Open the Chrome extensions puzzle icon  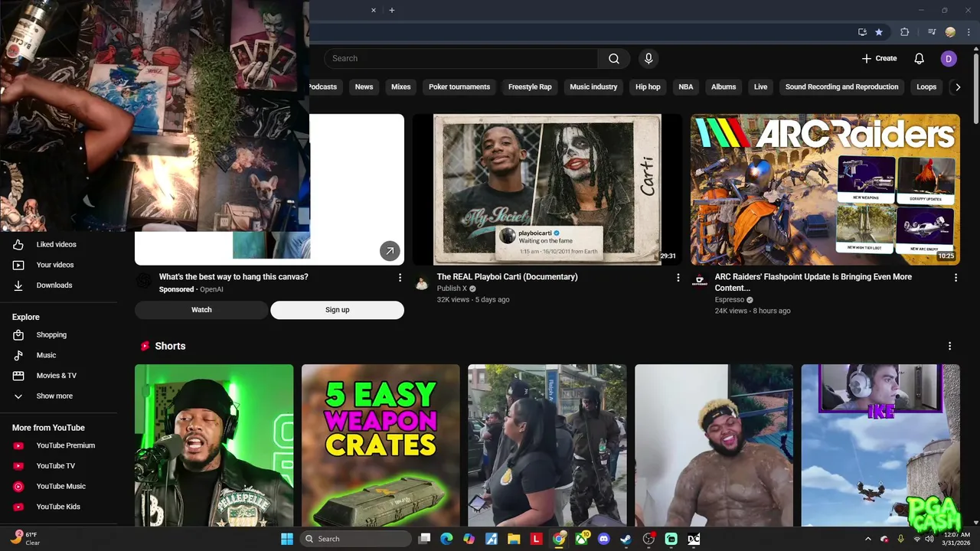pyautogui.click(x=905, y=32)
